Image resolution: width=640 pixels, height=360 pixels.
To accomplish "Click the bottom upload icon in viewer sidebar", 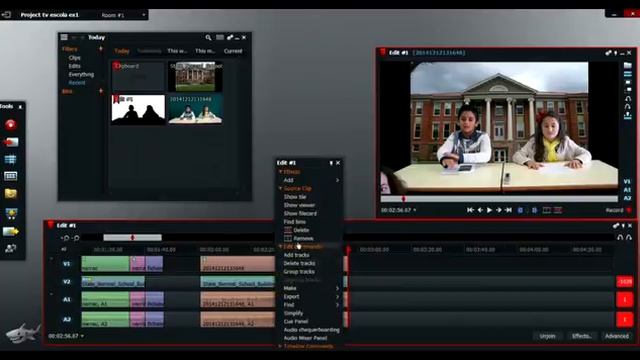I will (627, 116).
